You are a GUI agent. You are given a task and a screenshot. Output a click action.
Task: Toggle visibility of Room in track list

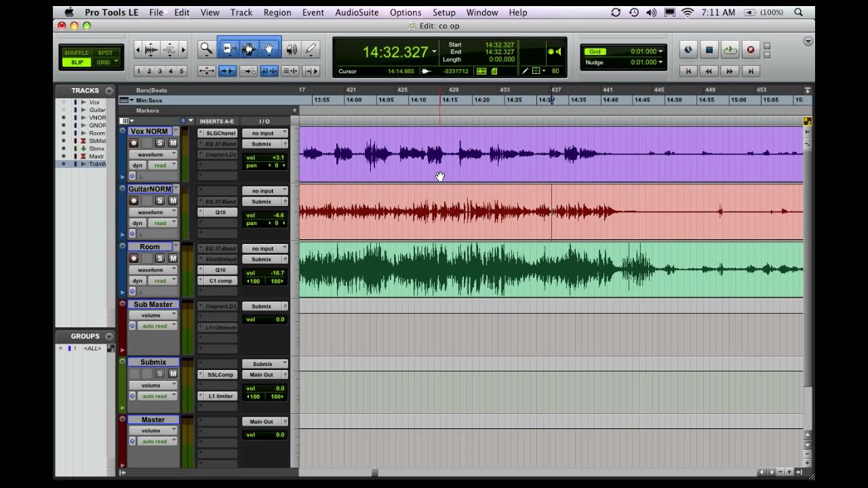[64, 133]
